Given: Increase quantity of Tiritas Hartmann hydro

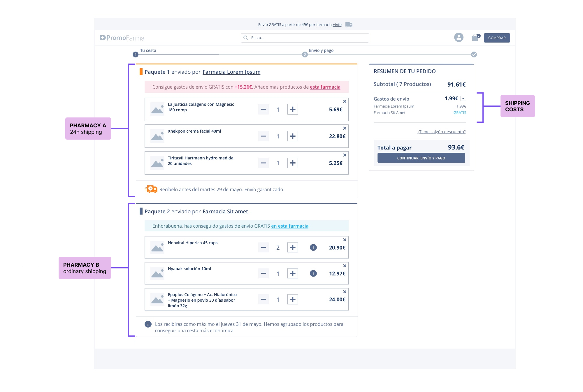Looking at the screenshot, I should (293, 163).
